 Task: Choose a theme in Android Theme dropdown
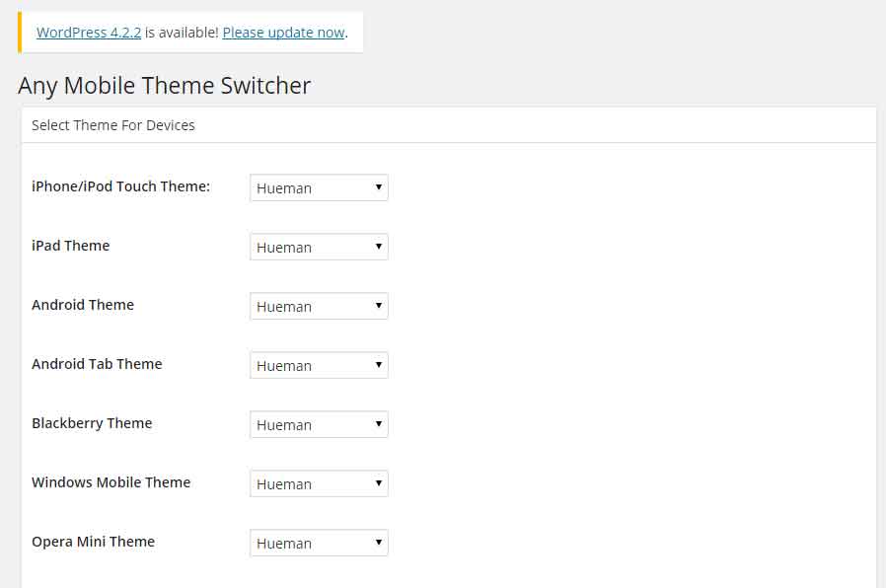click(x=319, y=306)
